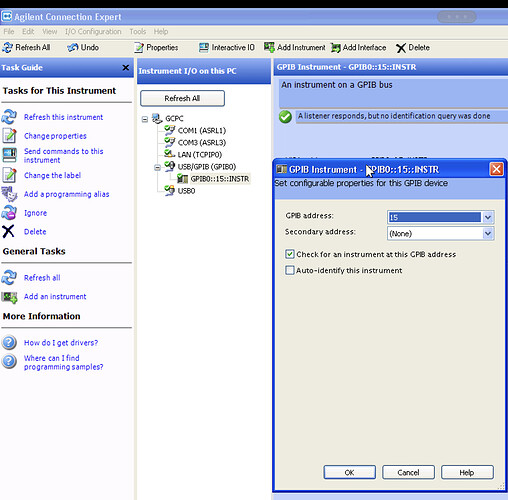
Task: Click the Add Interface toolbar icon
Action: pyautogui.click(x=336, y=48)
